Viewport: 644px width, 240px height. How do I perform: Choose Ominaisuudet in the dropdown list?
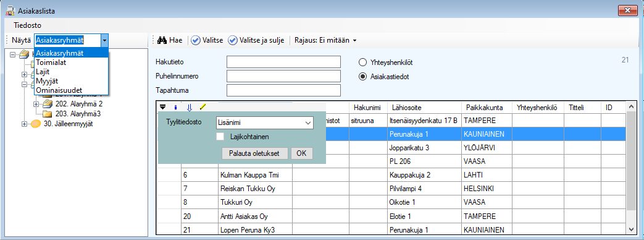(x=72, y=90)
